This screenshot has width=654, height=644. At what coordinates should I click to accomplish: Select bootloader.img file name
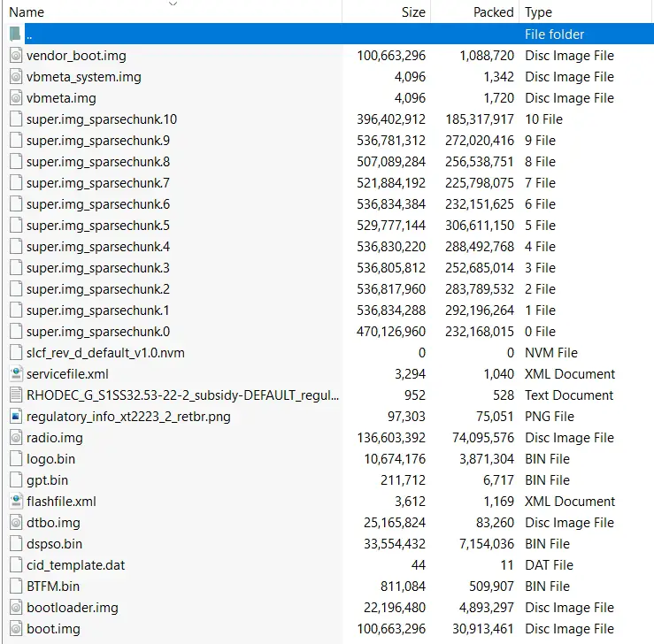coord(73,608)
